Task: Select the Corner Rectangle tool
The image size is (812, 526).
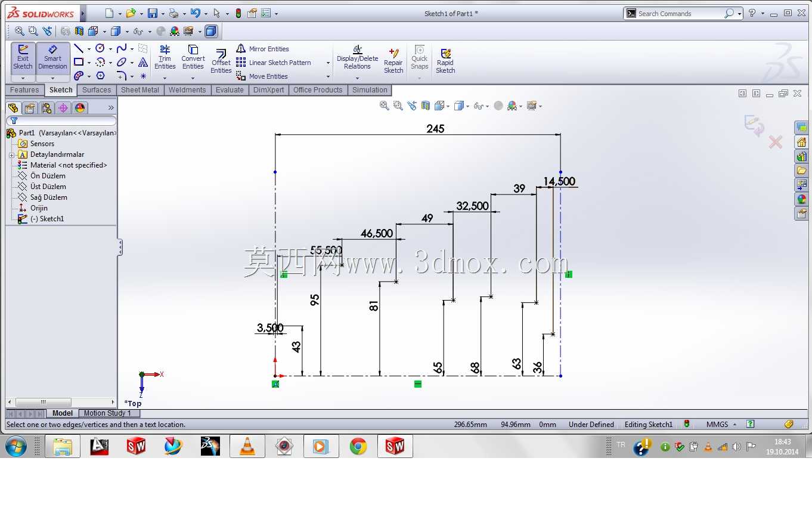Action: click(79, 62)
